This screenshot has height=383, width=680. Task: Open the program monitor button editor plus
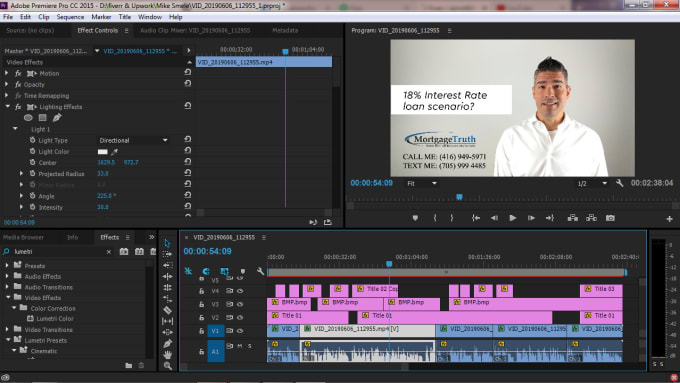click(669, 219)
